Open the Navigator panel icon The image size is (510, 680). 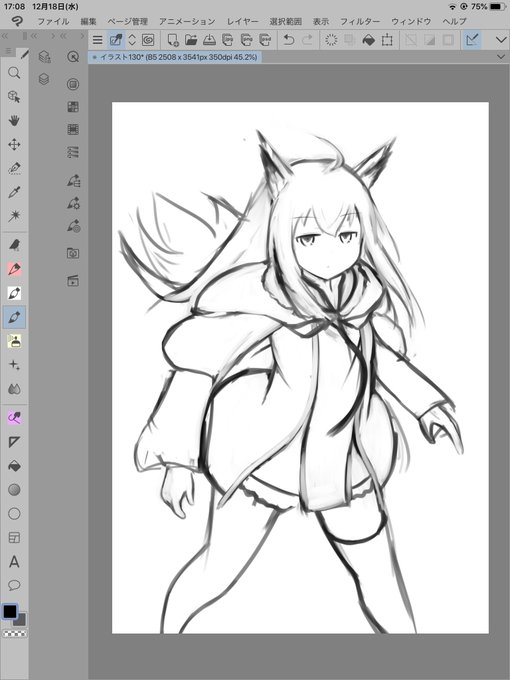click(73, 56)
